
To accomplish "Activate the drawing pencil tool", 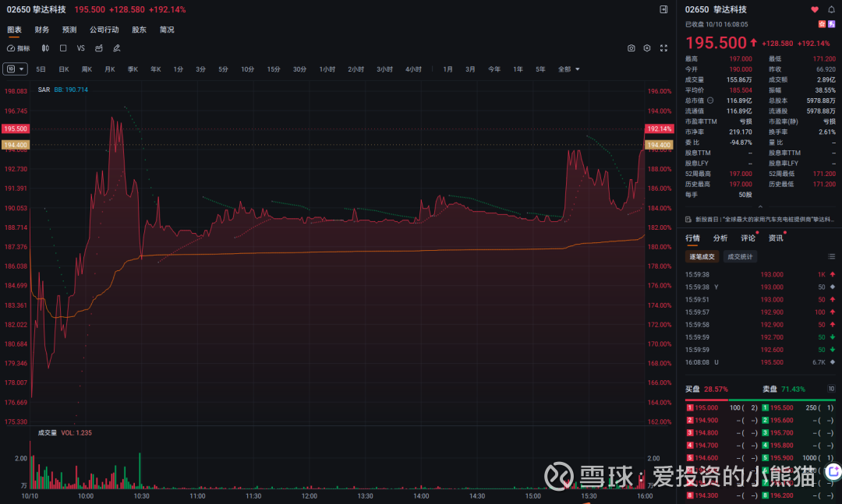I will click(116, 48).
